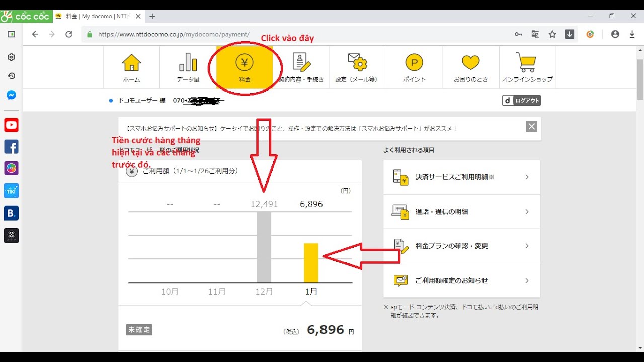Click the 10月 month label
Image resolution: width=644 pixels, height=362 pixels.
pyautogui.click(x=170, y=291)
